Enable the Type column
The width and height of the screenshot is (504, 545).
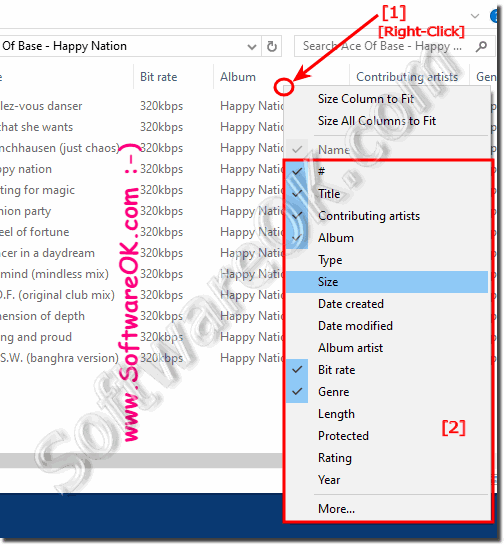click(x=387, y=260)
